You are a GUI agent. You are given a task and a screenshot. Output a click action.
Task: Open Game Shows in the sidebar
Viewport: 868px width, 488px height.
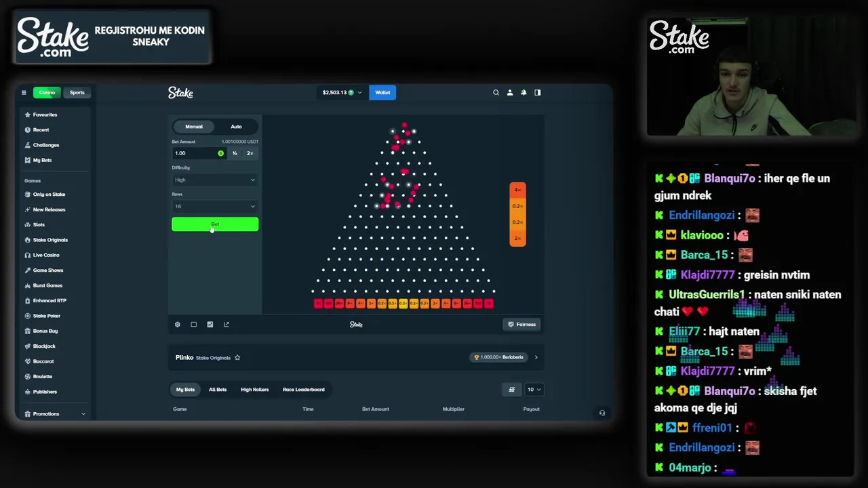pos(48,270)
